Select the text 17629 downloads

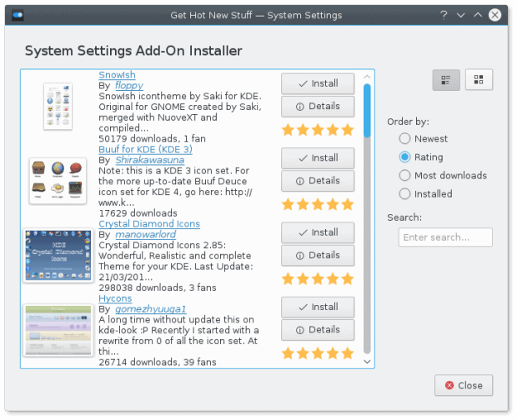(138, 213)
